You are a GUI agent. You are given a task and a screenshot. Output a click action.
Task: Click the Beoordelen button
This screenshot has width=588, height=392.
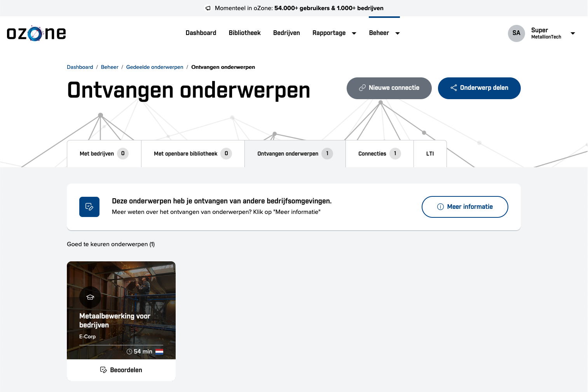point(121,369)
